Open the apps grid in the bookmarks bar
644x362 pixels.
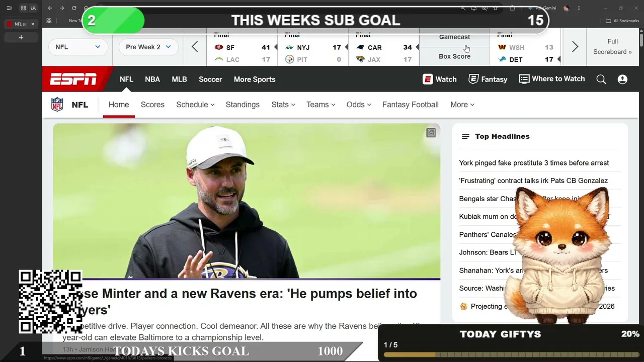point(49,21)
